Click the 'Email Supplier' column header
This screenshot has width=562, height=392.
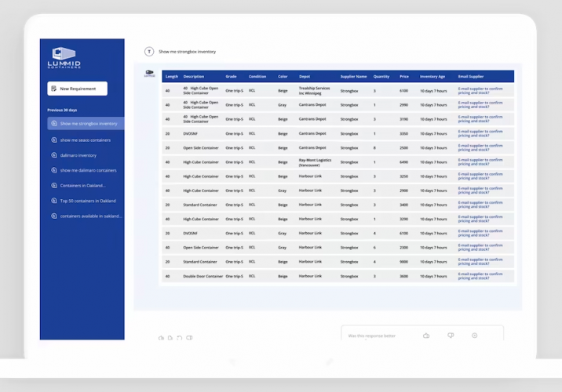[471, 77]
